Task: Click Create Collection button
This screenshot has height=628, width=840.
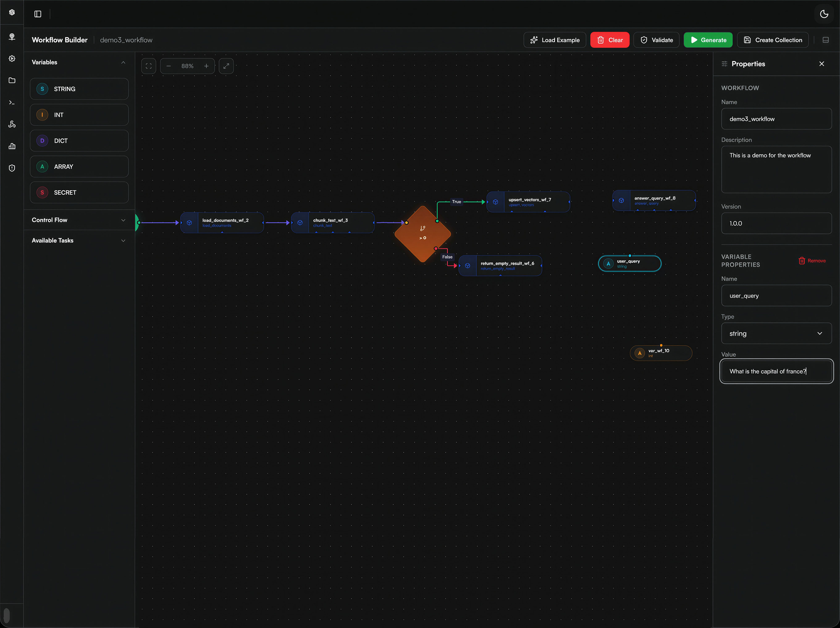Action: coord(772,40)
